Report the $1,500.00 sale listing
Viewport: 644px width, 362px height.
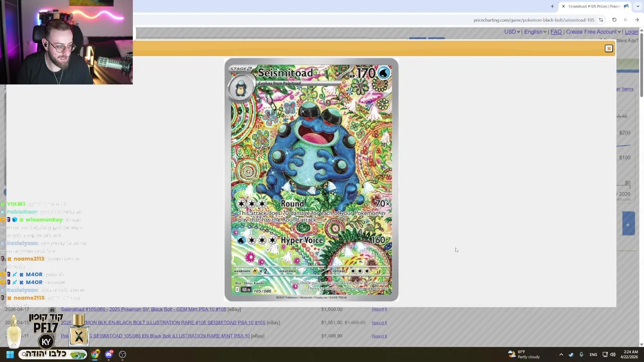379,309
